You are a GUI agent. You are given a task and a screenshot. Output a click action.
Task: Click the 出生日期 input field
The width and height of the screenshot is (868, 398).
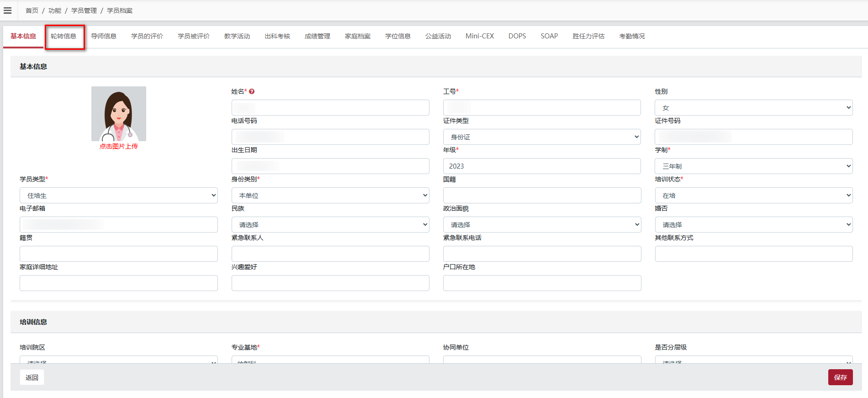click(x=330, y=166)
